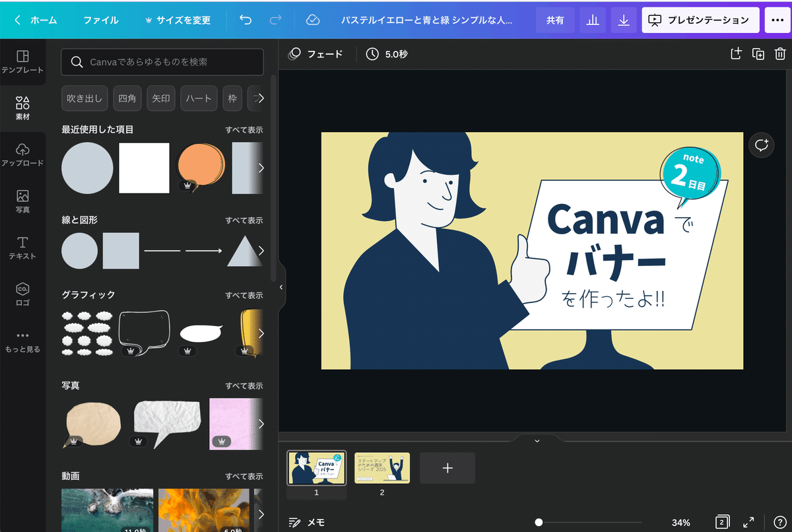792x532 pixels.
Task: Open the ロゴ panel
Action: [22, 295]
